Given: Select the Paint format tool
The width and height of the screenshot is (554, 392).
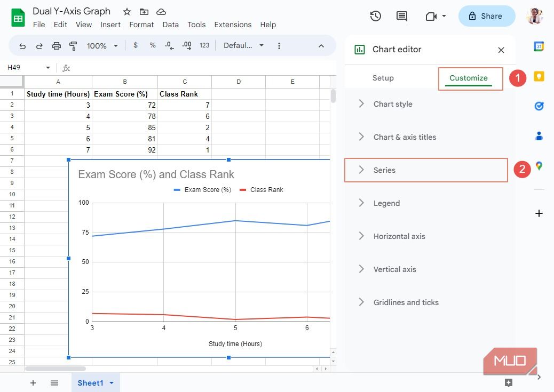Looking at the screenshot, I should [x=73, y=46].
